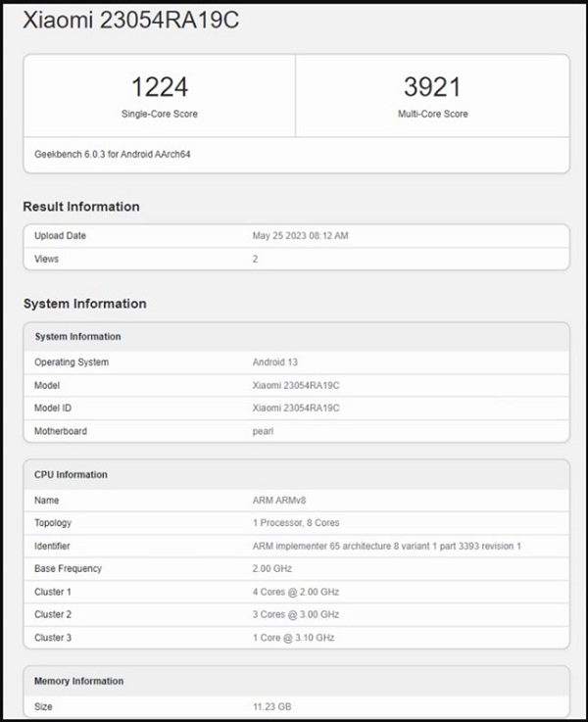Image resolution: width=588 pixels, height=722 pixels.
Task: Select the memory size 11.23 GB
Action: [272, 706]
